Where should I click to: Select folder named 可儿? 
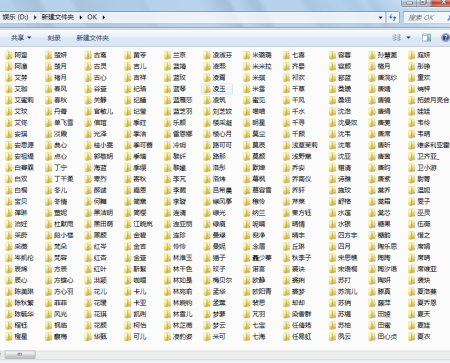pos(135,337)
